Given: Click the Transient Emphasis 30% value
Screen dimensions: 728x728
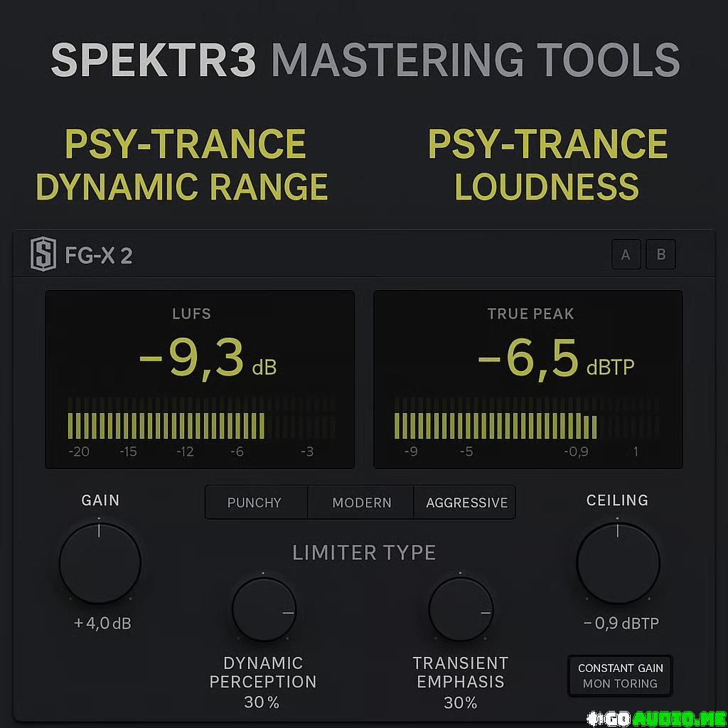Looking at the screenshot, I should point(460,703).
